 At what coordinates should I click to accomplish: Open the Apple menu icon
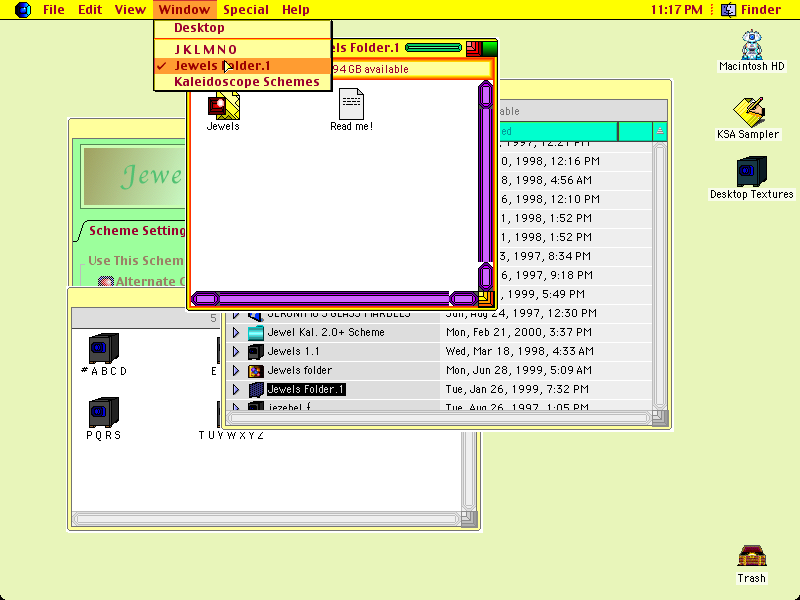(22, 10)
